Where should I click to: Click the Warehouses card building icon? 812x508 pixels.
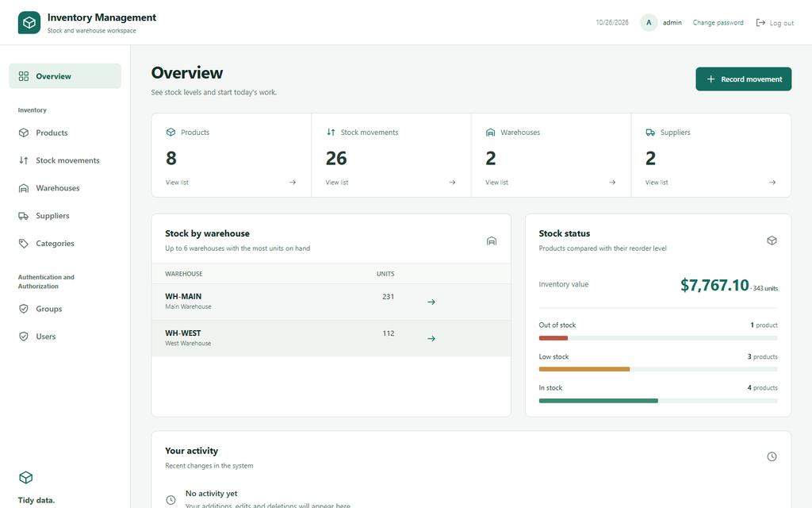point(490,133)
